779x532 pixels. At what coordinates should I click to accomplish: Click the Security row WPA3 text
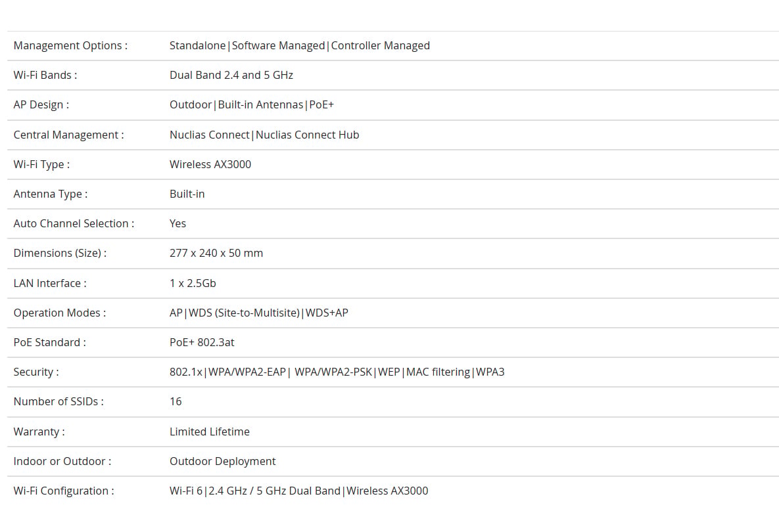pos(490,372)
